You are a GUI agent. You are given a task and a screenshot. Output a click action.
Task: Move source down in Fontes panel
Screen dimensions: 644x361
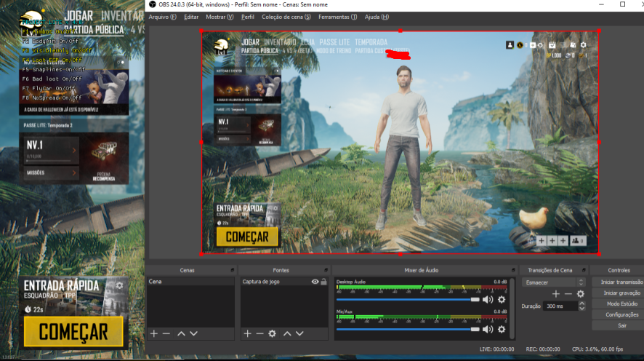click(x=299, y=333)
